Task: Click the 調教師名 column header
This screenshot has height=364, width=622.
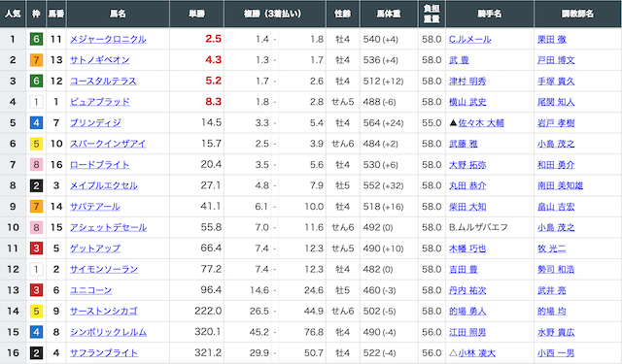Action: tap(577, 14)
